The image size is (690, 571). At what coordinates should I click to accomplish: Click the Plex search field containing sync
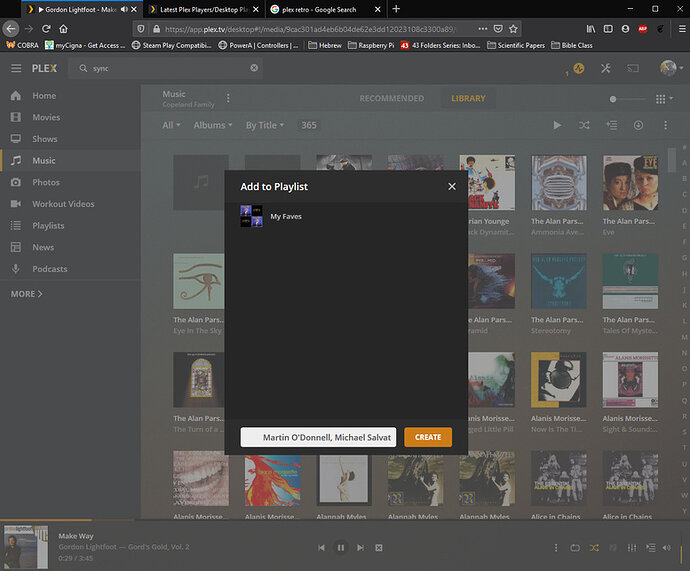pos(167,68)
